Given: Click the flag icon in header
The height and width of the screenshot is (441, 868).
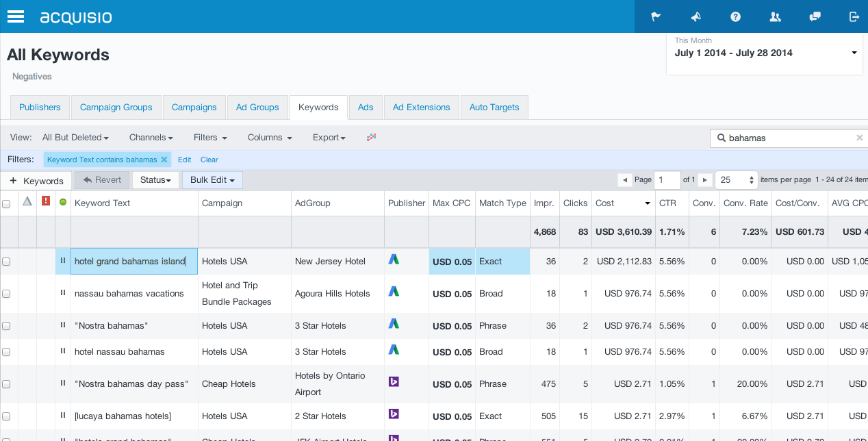Looking at the screenshot, I should click(656, 16).
